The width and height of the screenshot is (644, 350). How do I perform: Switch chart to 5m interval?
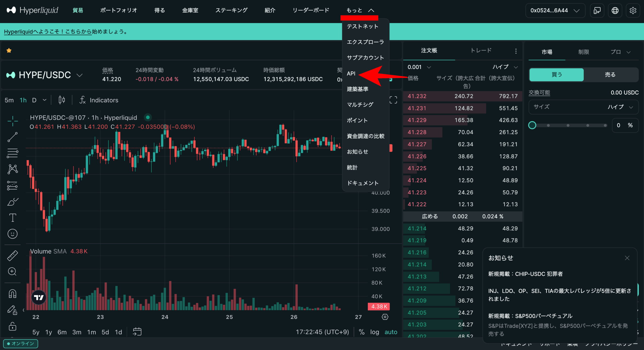click(9, 100)
